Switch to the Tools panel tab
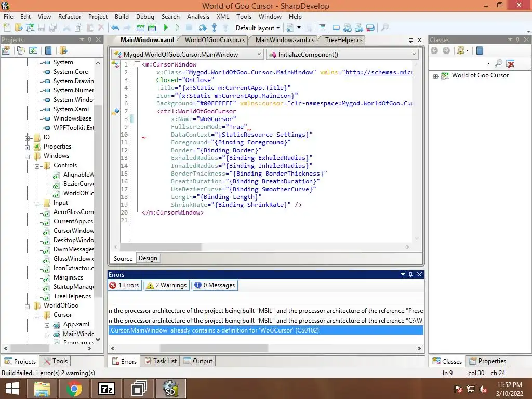 point(56,361)
